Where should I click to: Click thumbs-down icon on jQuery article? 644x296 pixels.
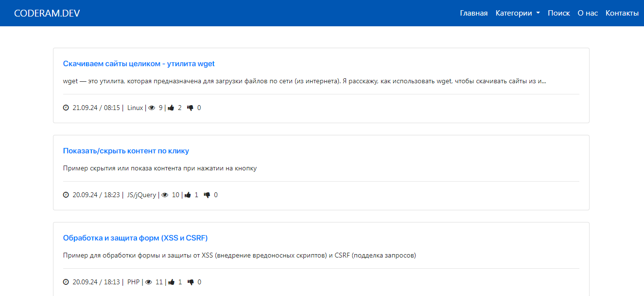click(207, 195)
